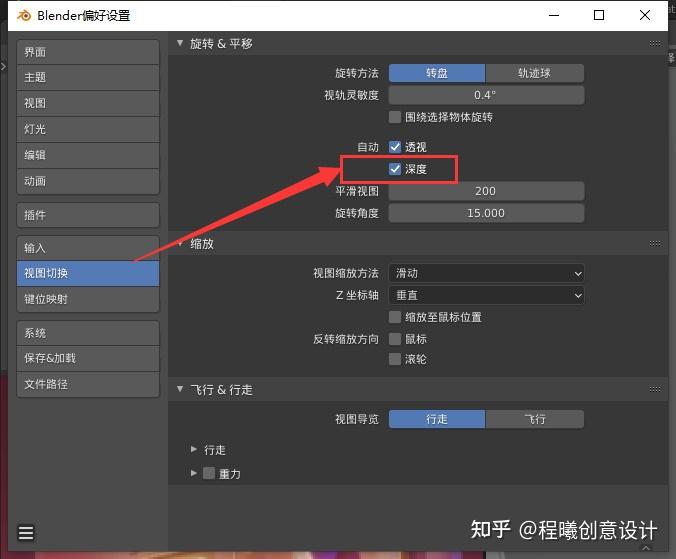
Task: Click the 旋转角度 15.000 field
Action: [x=486, y=213]
